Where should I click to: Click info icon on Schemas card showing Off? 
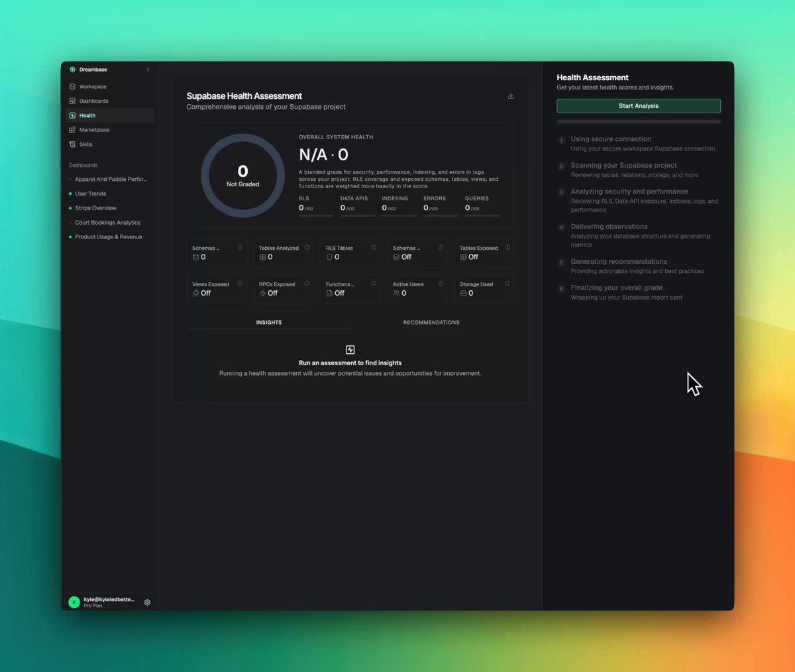(x=441, y=247)
